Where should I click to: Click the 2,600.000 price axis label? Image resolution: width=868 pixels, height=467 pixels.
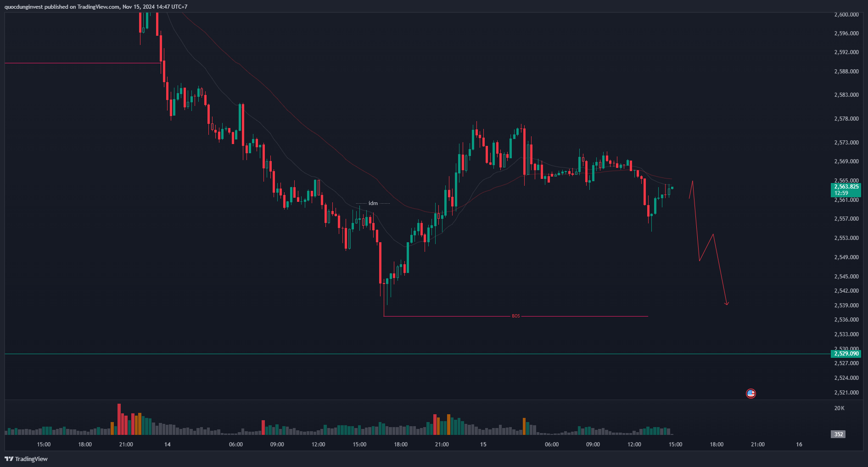click(x=846, y=15)
